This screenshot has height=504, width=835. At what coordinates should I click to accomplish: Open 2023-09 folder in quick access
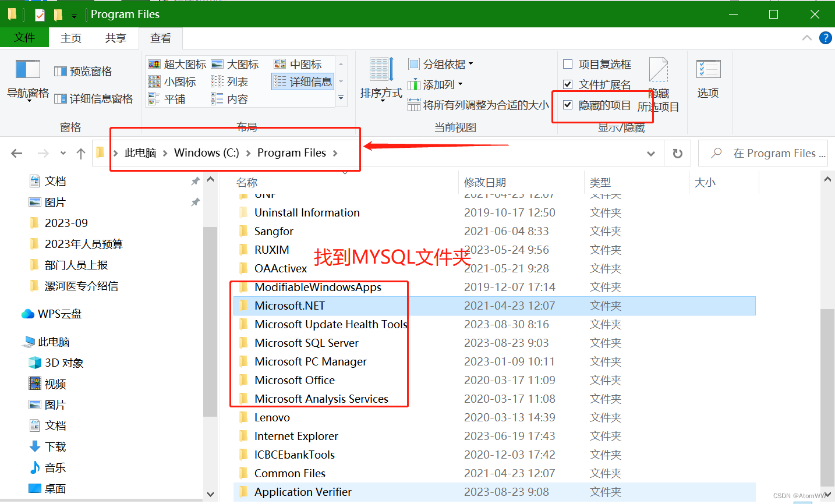(58, 223)
